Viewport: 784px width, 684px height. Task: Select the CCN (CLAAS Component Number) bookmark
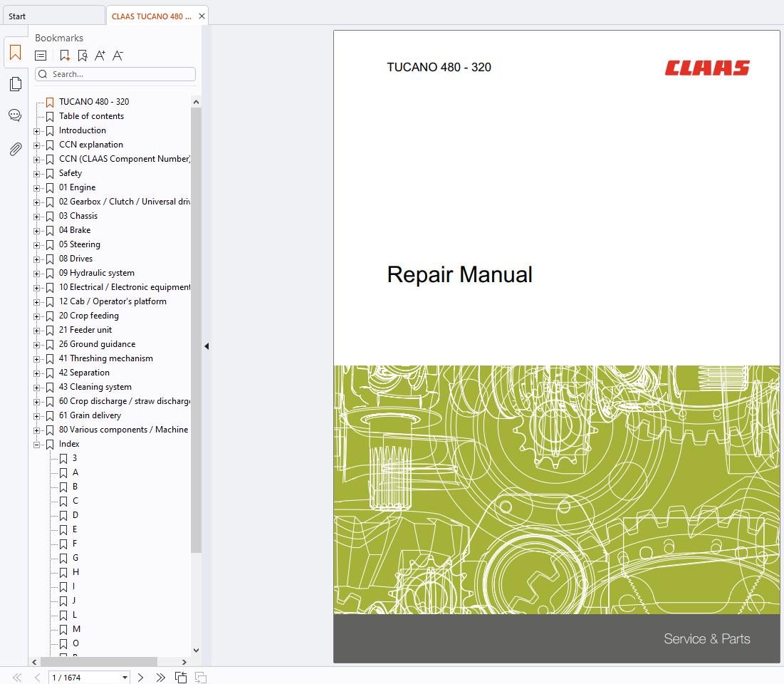[x=125, y=159]
